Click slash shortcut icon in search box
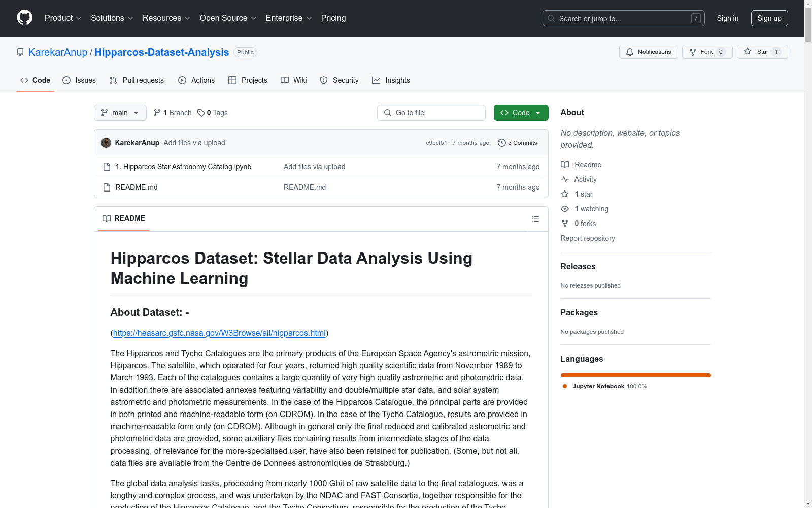Viewport: 812px width, 508px height. 696,18
